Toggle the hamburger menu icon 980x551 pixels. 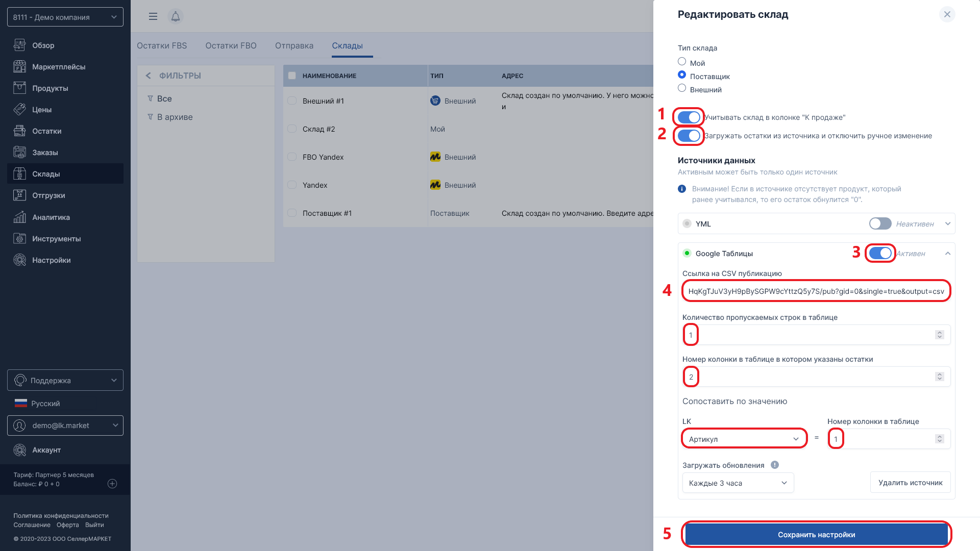coord(153,16)
